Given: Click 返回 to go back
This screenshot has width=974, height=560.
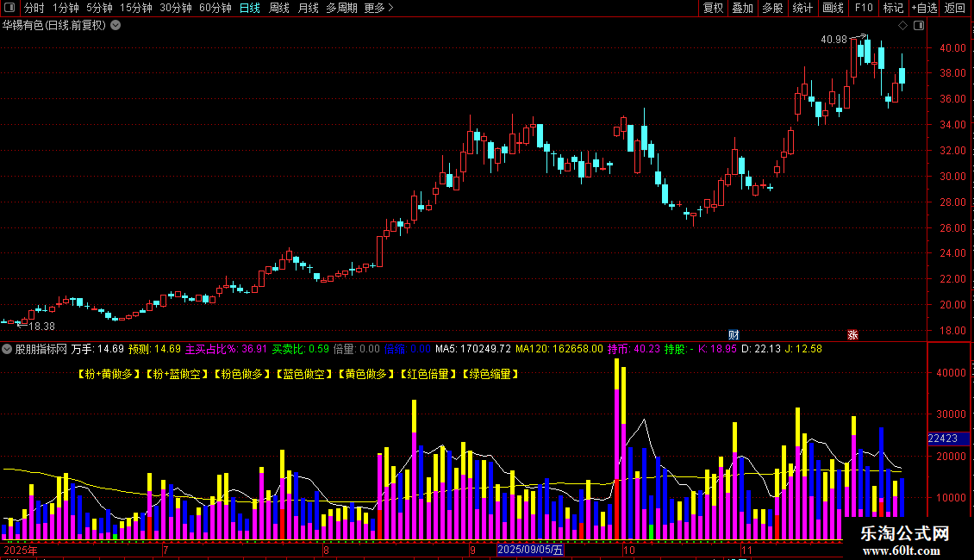Looking at the screenshot, I should pos(955,8).
